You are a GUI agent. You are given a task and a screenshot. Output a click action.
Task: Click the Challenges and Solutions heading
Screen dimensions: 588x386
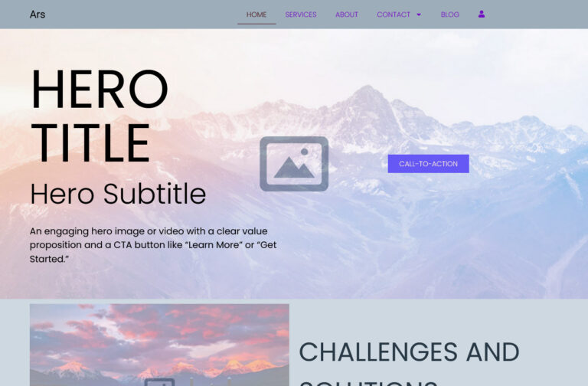(409, 362)
